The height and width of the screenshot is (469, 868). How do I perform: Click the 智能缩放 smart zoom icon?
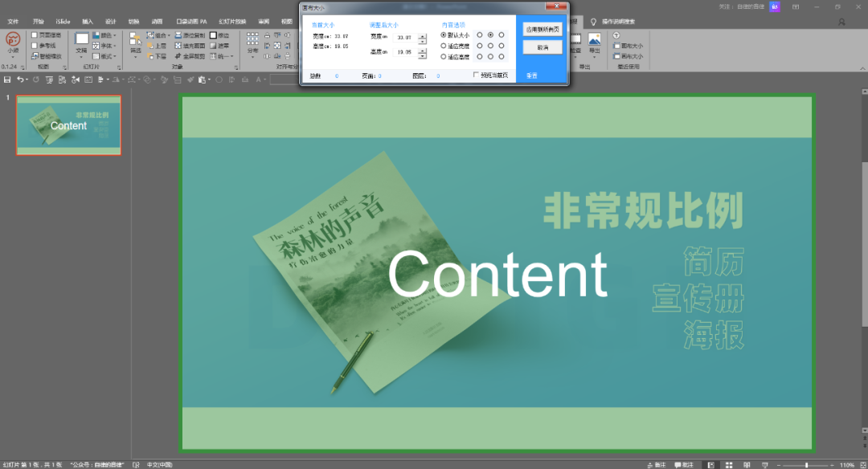coord(35,56)
